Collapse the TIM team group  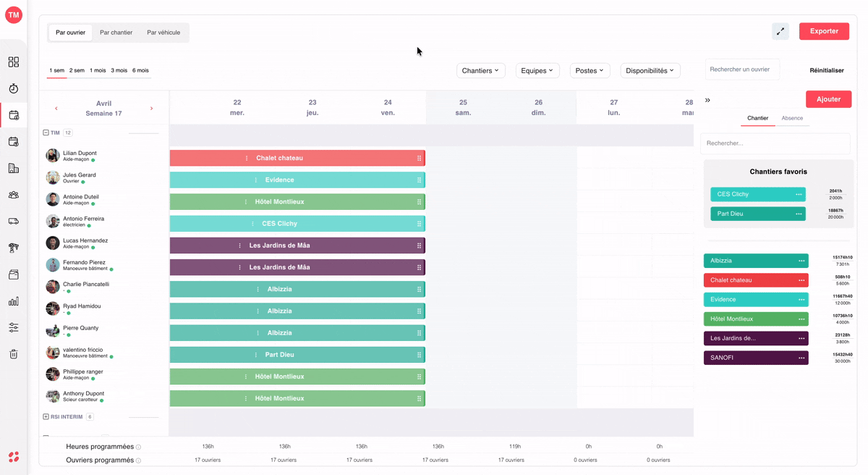[x=46, y=133]
